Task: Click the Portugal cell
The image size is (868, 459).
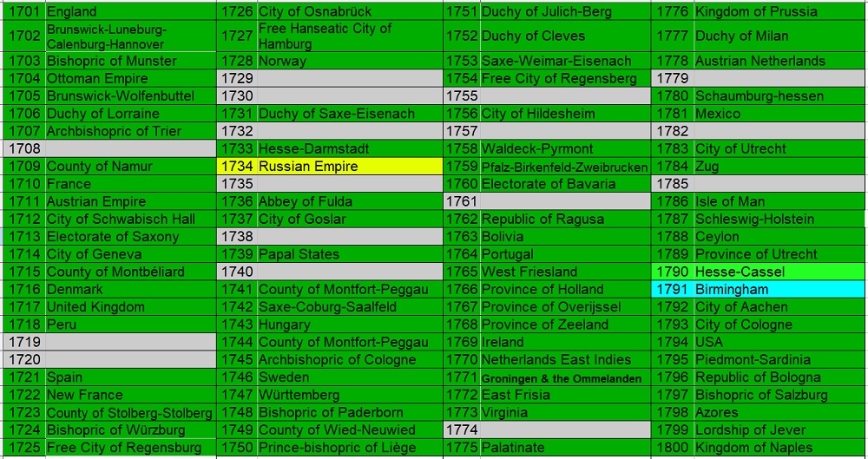Action: coord(565,254)
